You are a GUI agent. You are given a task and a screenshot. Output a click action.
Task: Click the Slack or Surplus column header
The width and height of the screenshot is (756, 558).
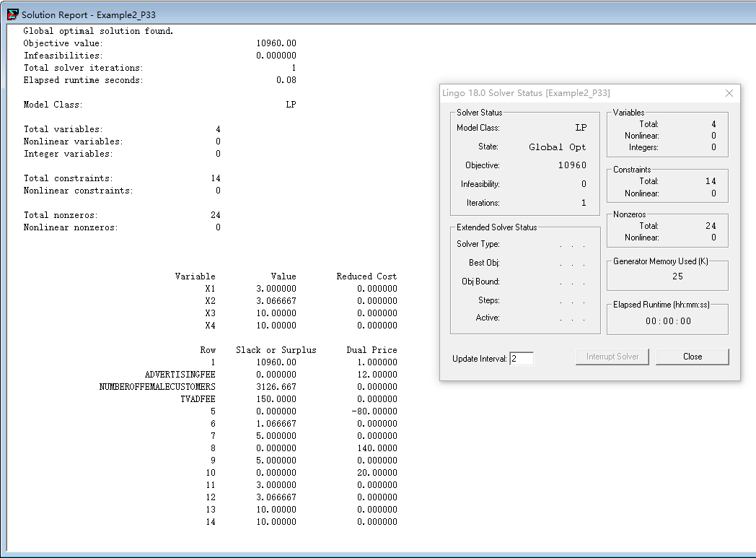tap(276, 350)
